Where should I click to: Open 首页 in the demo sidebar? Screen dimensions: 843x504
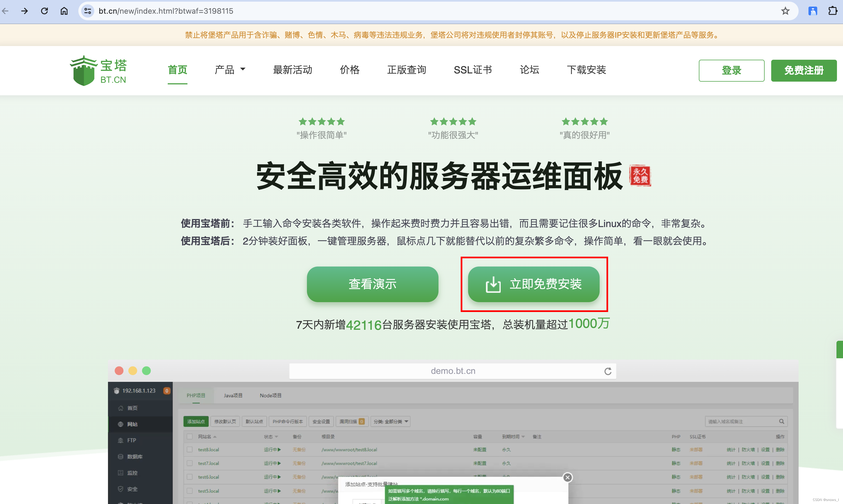click(x=140, y=408)
